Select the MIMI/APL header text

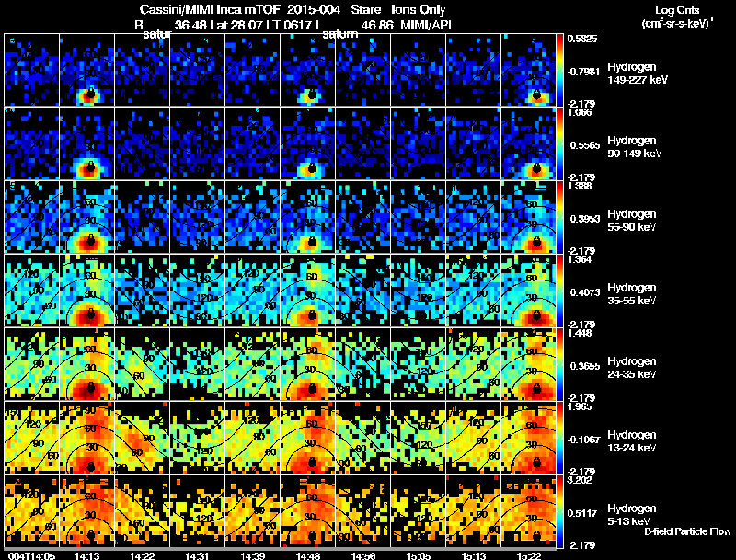pyautogui.click(x=428, y=25)
